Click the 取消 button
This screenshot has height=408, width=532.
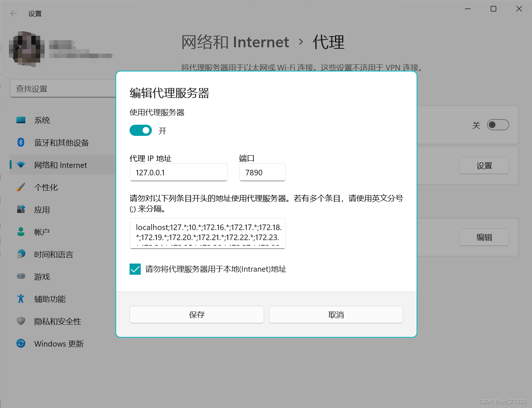[335, 315]
